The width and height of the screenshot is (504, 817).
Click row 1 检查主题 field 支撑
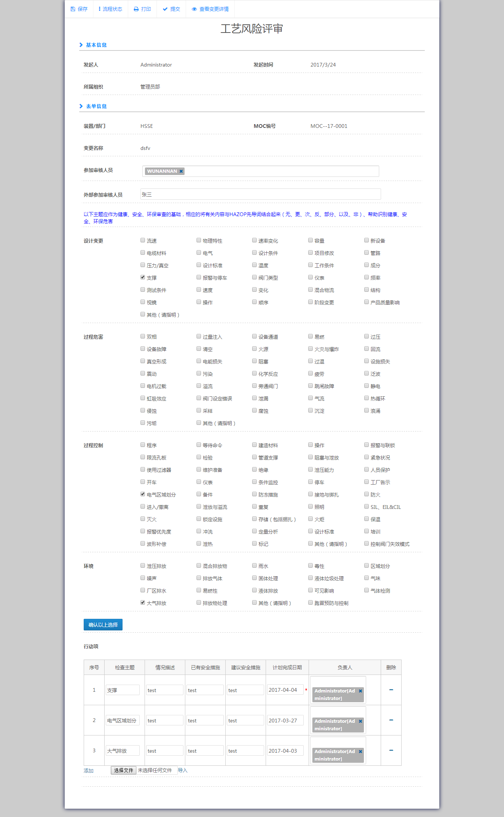coord(123,690)
